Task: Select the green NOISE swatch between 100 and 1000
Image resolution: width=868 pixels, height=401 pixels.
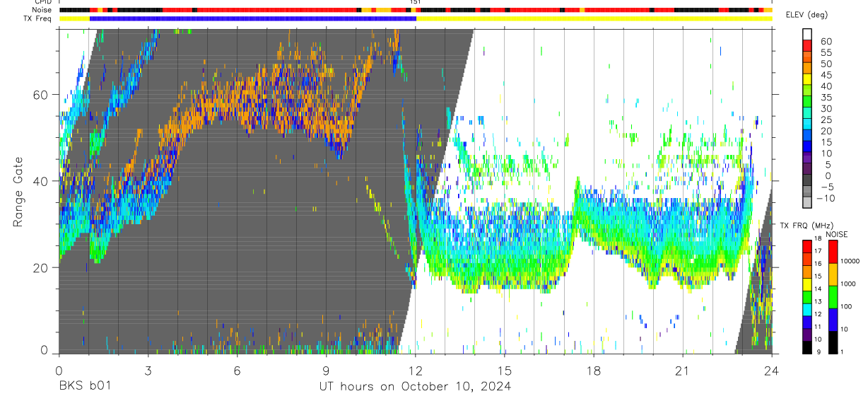Action: click(x=833, y=297)
